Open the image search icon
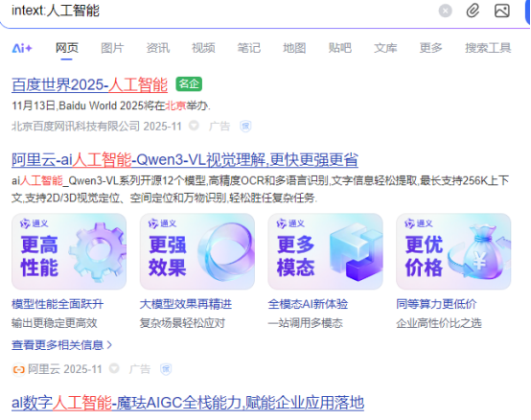This screenshot has width=531, height=420. tap(502, 11)
